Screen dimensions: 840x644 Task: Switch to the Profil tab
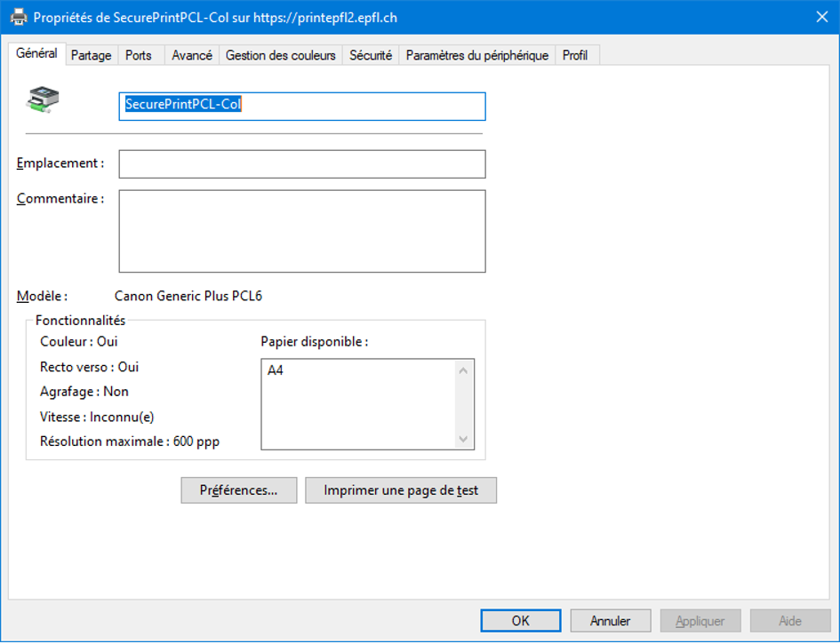[x=575, y=55]
